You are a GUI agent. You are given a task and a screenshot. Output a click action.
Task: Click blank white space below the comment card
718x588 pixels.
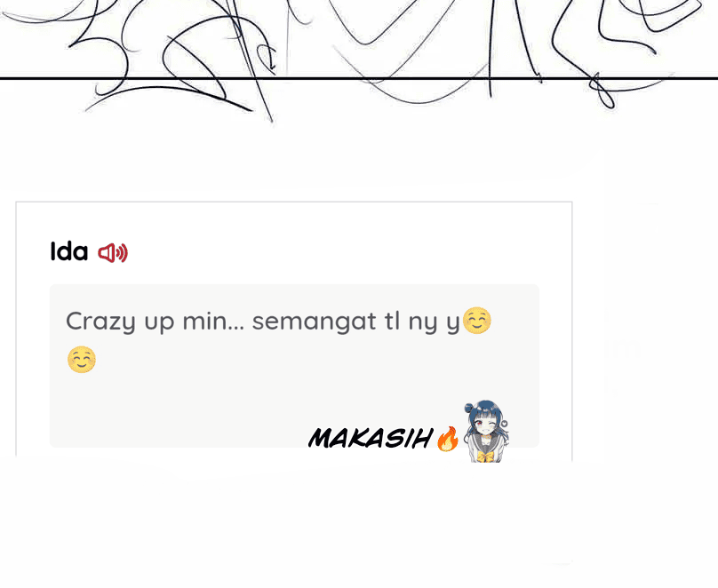tap(293, 521)
